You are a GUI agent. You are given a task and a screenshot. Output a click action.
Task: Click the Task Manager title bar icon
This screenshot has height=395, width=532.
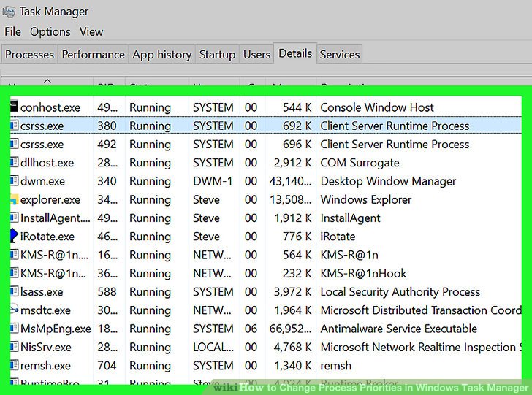9,12
